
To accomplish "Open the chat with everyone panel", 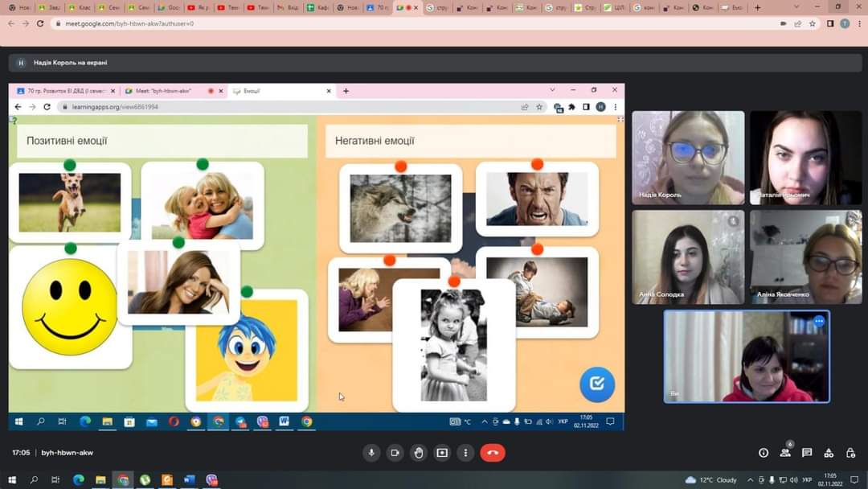I will pos(807,453).
